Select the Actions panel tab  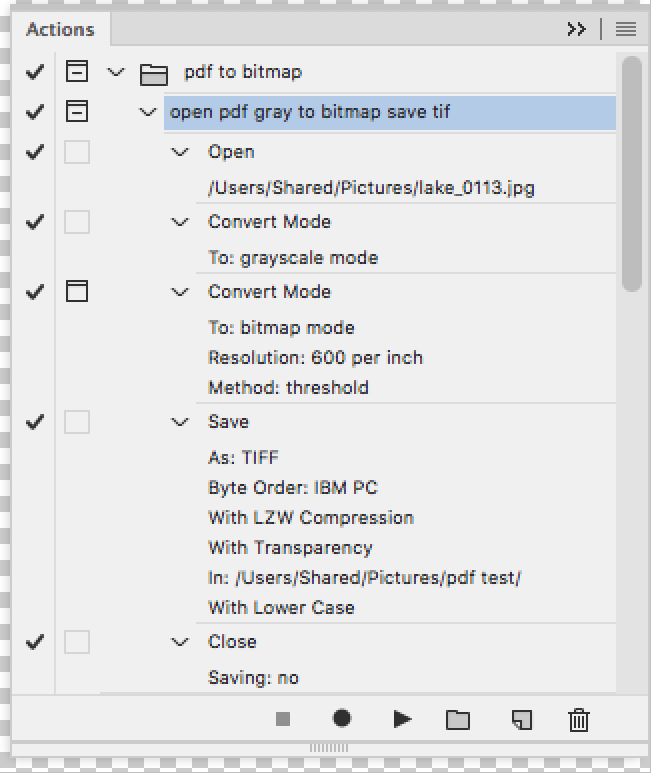[x=60, y=30]
